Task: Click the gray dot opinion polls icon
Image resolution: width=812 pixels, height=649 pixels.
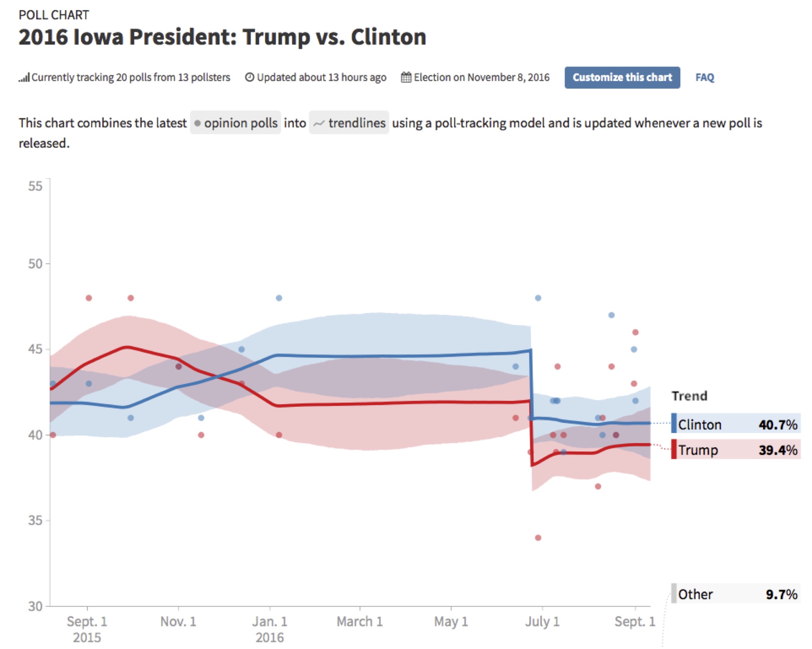Action: pyautogui.click(x=197, y=123)
